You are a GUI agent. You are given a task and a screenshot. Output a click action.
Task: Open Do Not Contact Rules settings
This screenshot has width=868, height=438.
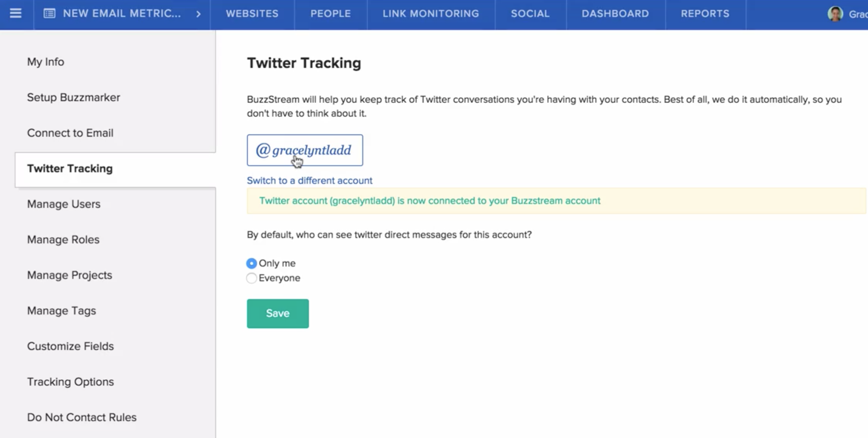81,417
